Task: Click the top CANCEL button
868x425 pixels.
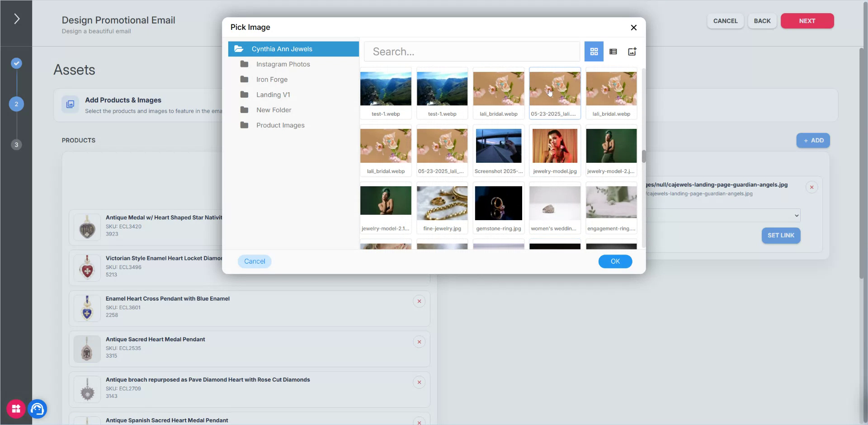Action: point(725,21)
